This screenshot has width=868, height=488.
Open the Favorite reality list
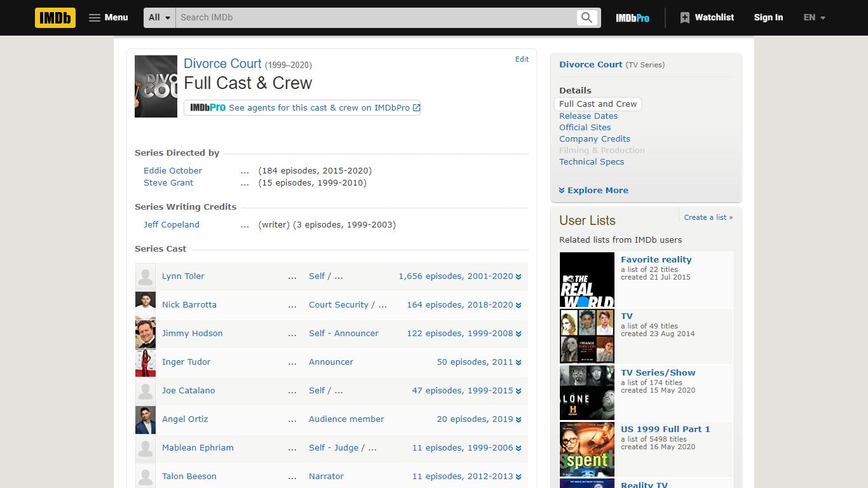point(656,260)
